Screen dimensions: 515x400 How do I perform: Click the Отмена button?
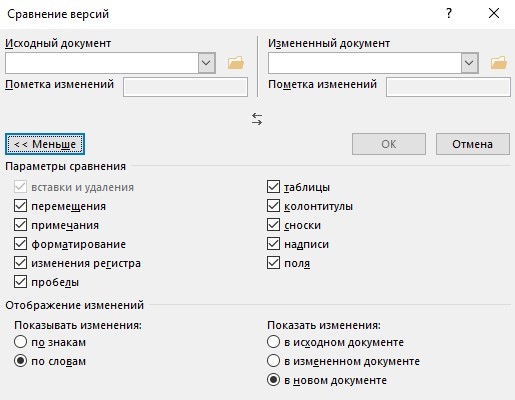click(473, 144)
